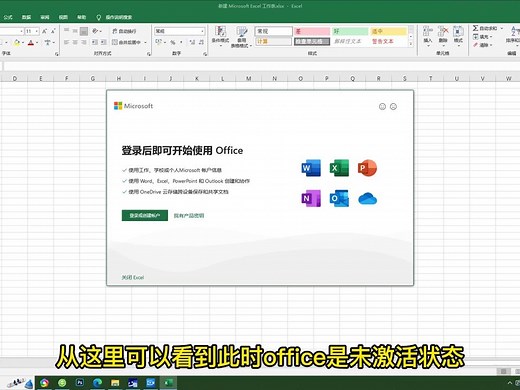The image size is (520, 390).
Task: Click the Increase Font Size icon
Action: pyautogui.click(x=44, y=31)
